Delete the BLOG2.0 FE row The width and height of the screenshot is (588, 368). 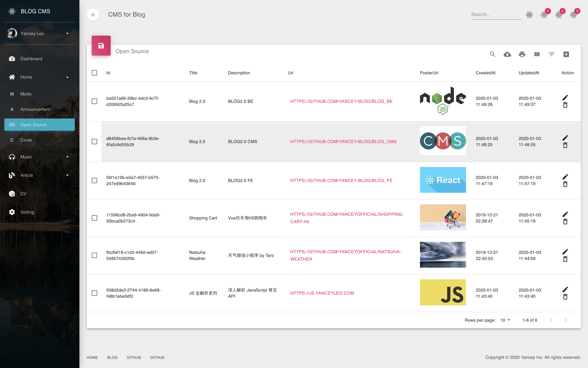[x=565, y=184]
